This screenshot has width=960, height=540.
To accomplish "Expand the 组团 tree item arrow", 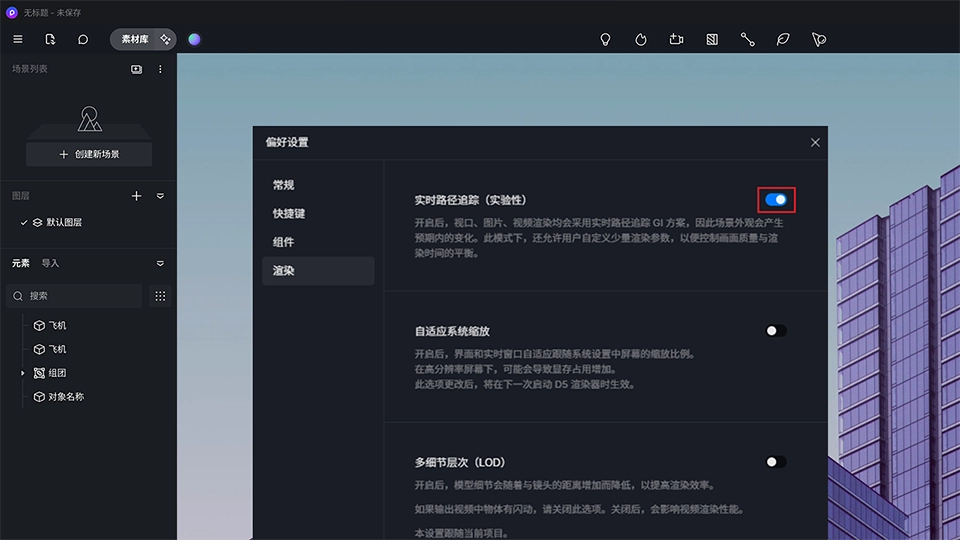I will pyautogui.click(x=23, y=373).
